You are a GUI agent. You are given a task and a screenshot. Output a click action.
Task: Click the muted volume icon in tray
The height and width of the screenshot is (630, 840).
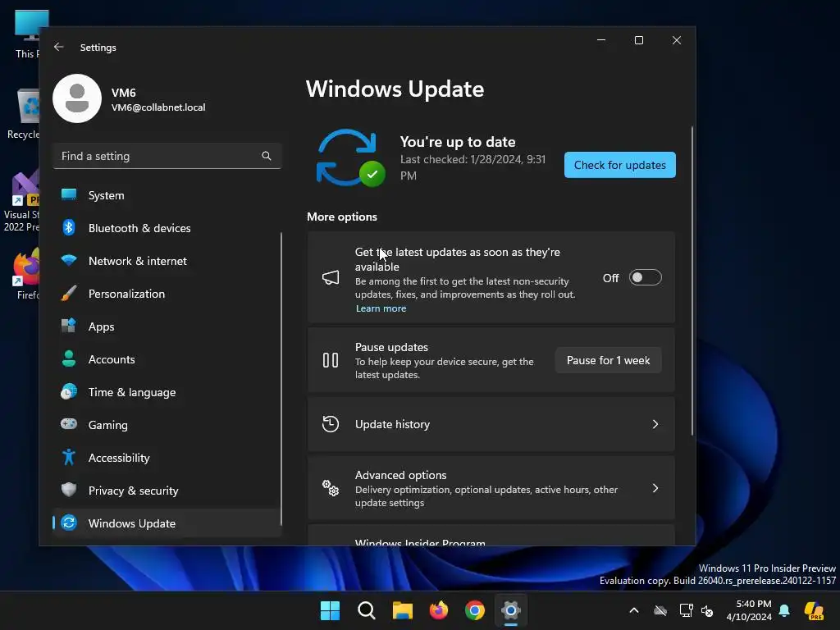(708, 610)
